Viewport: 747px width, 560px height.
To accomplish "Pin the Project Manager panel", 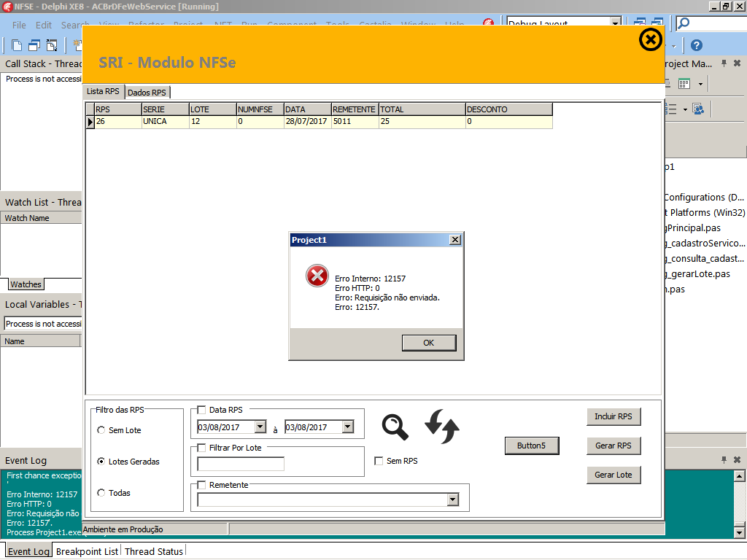I will point(724,63).
